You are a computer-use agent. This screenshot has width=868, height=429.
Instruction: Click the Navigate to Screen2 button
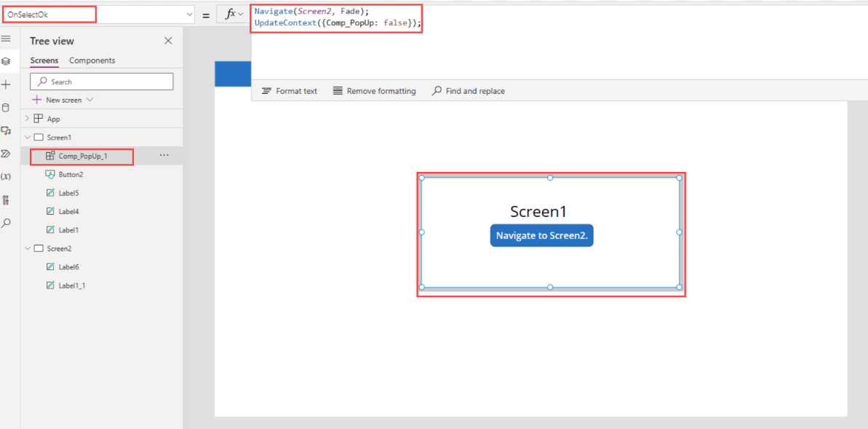[541, 235]
